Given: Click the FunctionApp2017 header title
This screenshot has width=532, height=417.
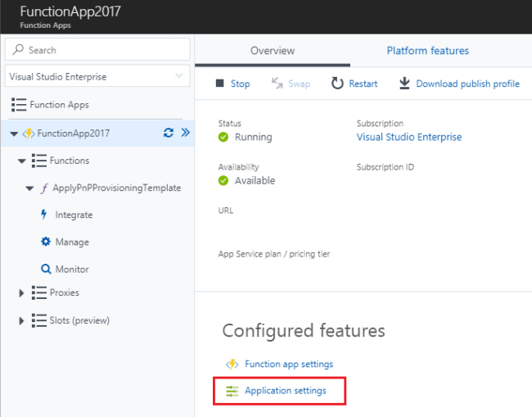Looking at the screenshot, I should point(70,11).
